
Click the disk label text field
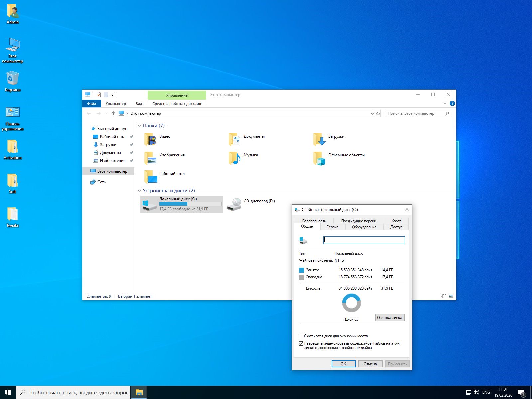click(364, 240)
